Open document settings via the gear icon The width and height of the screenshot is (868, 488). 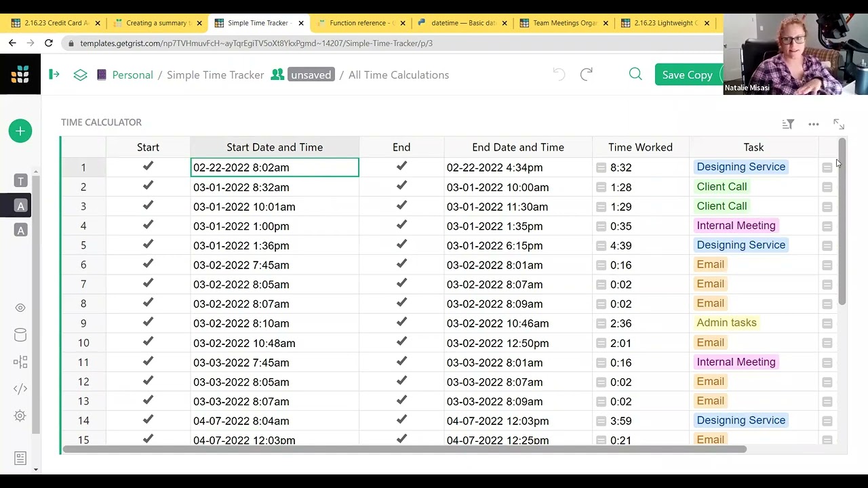pyautogui.click(x=20, y=415)
